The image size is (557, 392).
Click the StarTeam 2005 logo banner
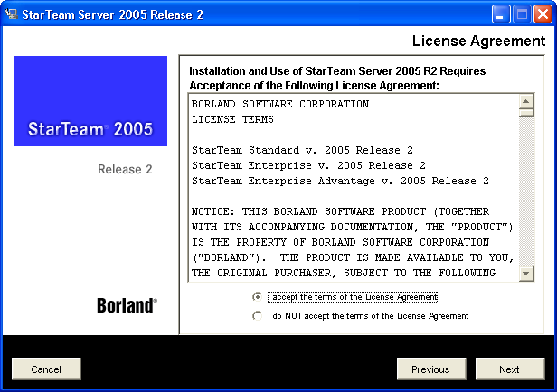pos(90,101)
